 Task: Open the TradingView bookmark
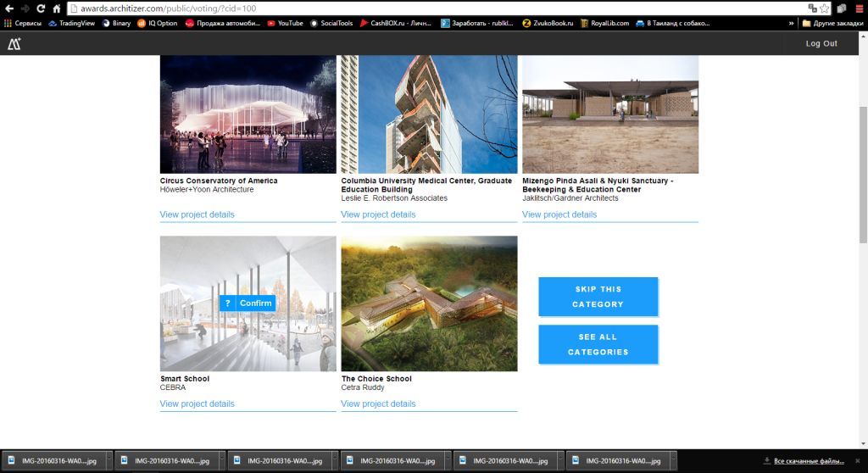(x=71, y=23)
